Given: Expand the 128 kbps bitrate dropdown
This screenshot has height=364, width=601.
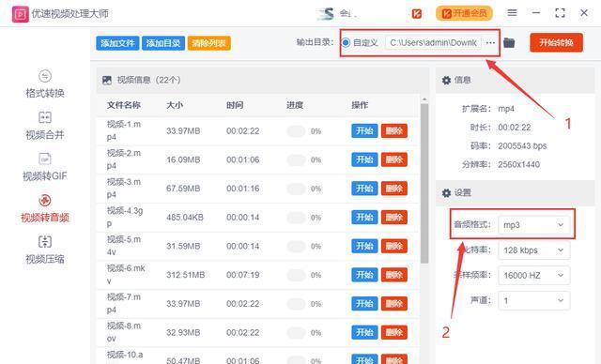Looking at the screenshot, I should coord(534,250).
